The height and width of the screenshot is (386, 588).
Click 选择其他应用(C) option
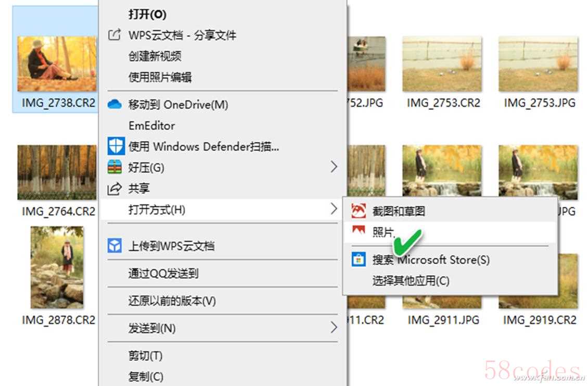(x=411, y=280)
